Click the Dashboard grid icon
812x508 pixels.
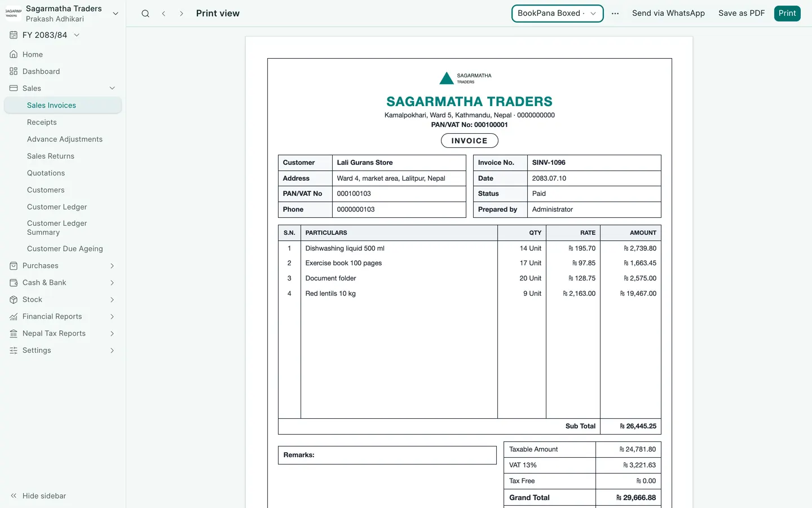pyautogui.click(x=14, y=71)
